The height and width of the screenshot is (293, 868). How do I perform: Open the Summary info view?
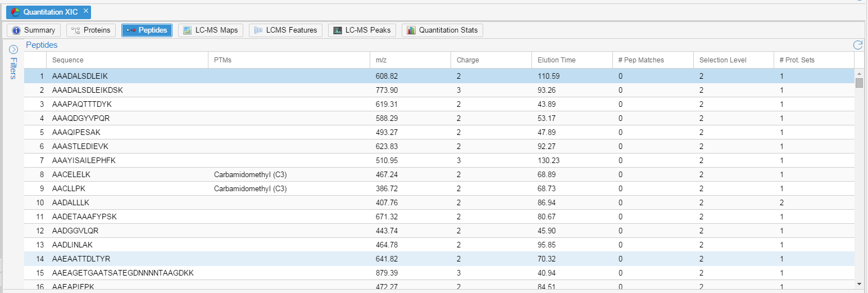(34, 30)
